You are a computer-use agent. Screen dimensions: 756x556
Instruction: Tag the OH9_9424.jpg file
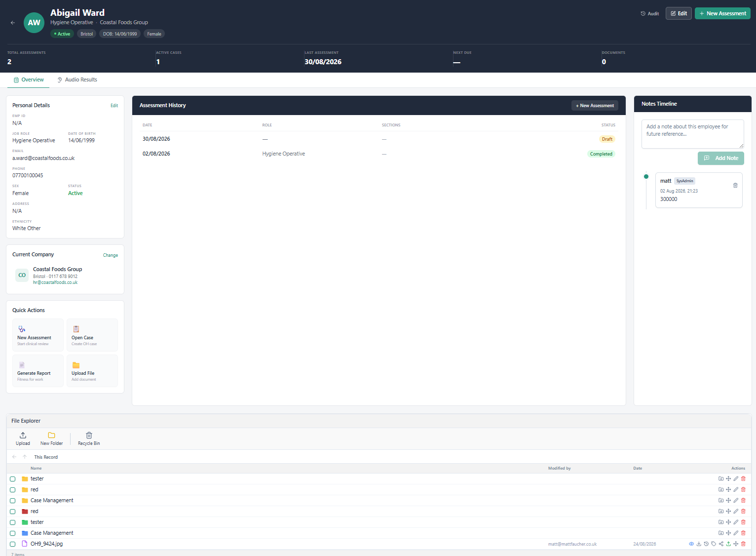pos(714,544)
